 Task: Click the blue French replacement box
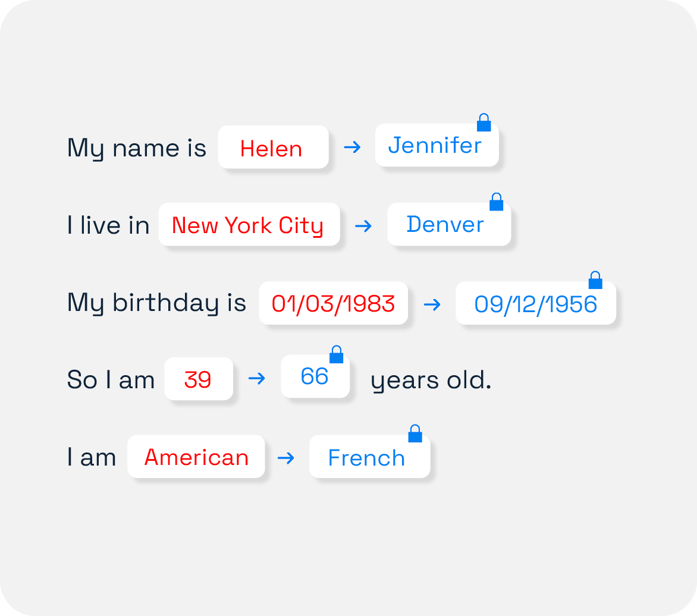click(x=370, y=457)
